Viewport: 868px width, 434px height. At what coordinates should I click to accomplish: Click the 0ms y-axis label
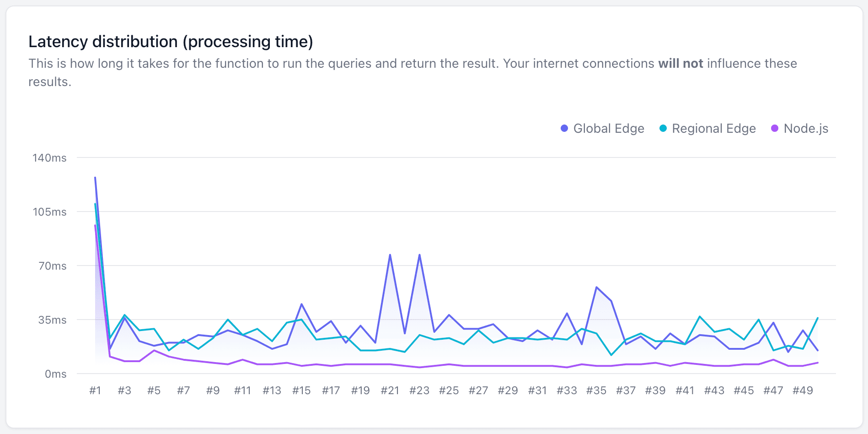[56, 374]
